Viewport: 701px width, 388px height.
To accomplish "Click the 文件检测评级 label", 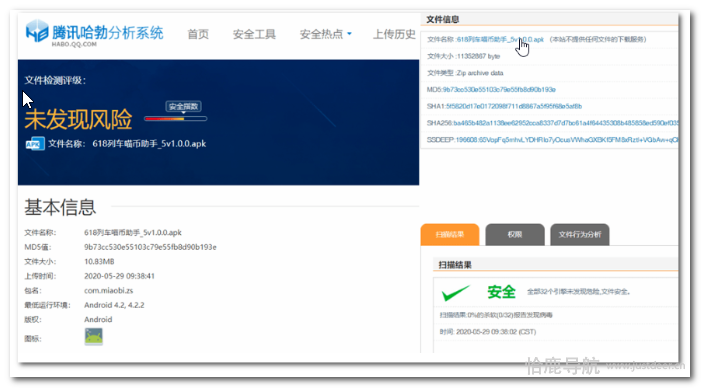I will pos(55,80).
